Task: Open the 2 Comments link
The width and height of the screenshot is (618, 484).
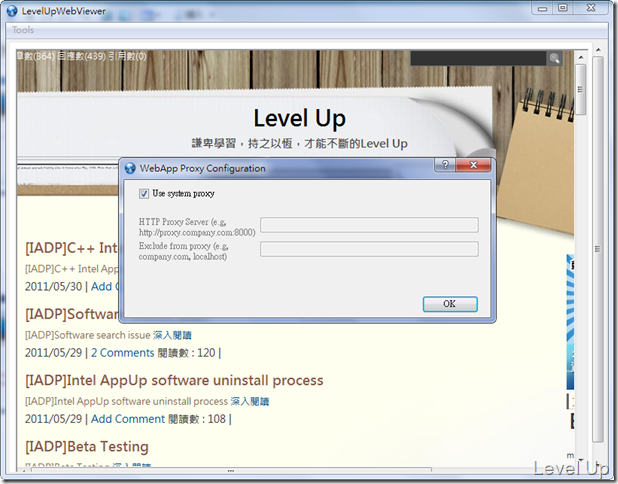Action: 123,353
